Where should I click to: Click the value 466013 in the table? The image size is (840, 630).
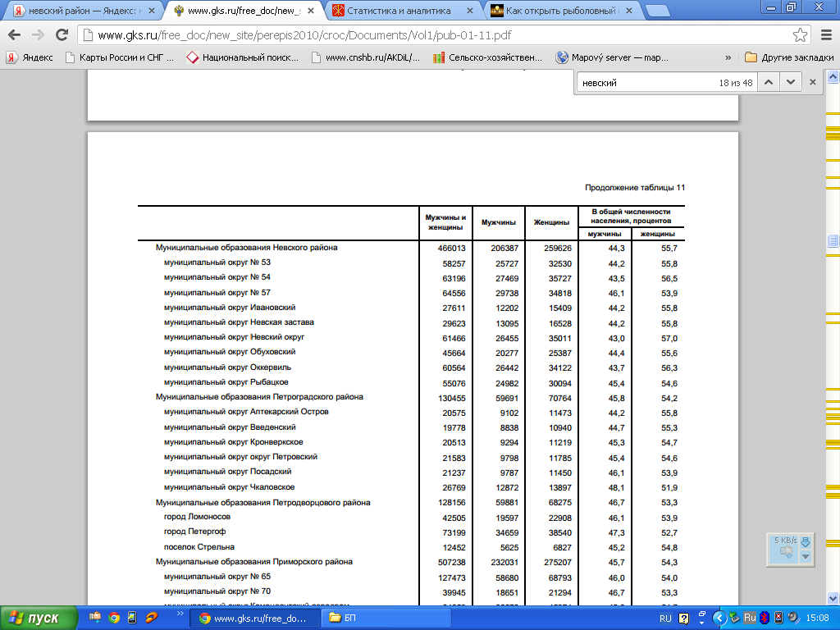452,249
